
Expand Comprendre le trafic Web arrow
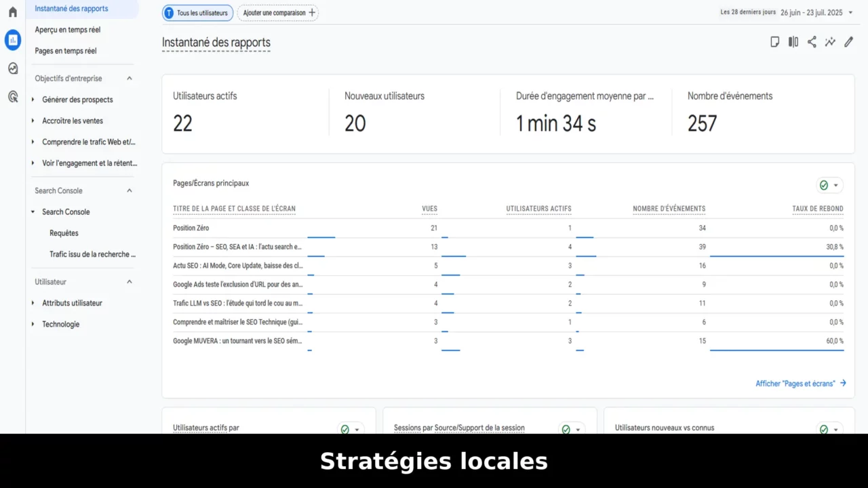(33, 142)
